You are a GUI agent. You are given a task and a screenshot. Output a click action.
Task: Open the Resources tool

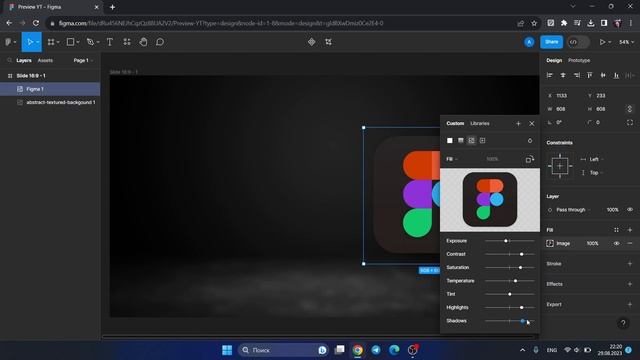pyautogui.click(x=127, y=42)
